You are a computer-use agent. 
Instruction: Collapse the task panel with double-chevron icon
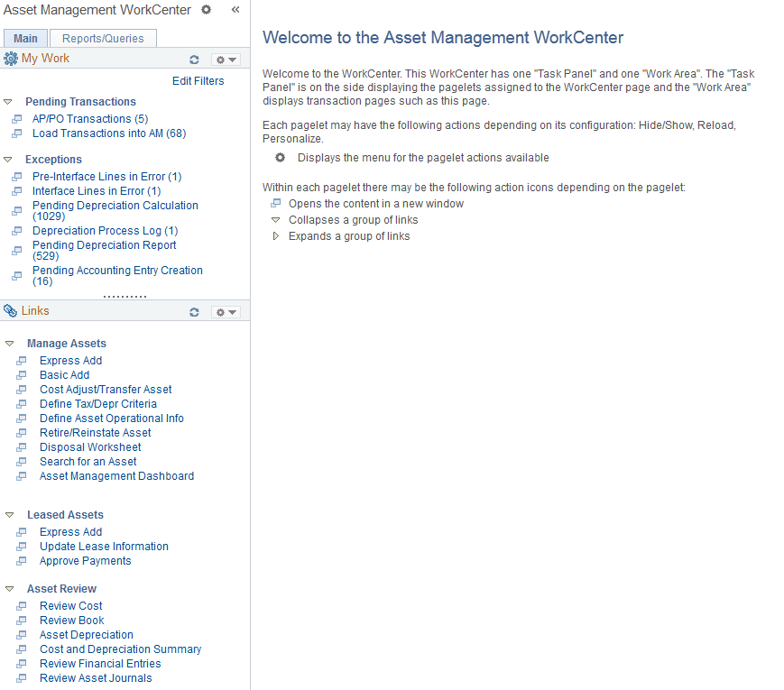(235, 9)
